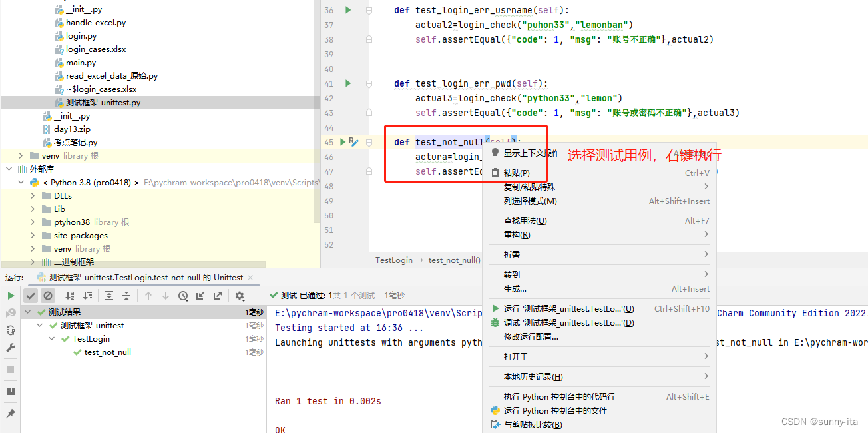Viewport: 868px width, 433px height.
Task: Toggle the show ignored tests filter
Action: click(x=47, y=295)
